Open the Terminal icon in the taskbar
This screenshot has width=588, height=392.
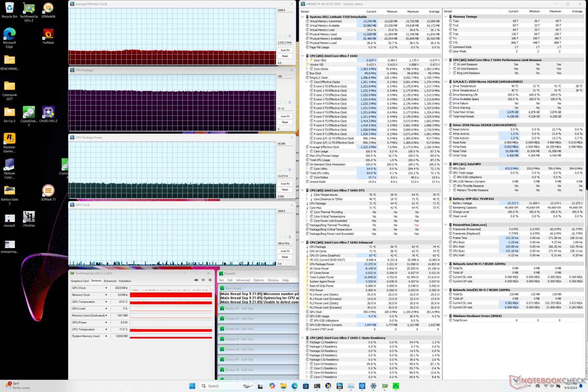coord(317,386)
